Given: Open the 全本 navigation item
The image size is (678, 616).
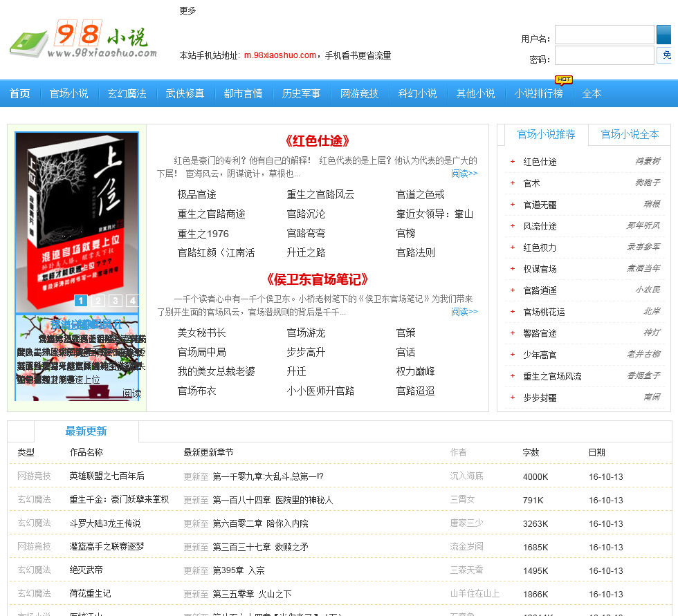Looking at the screenshot, I should (592, 94).
